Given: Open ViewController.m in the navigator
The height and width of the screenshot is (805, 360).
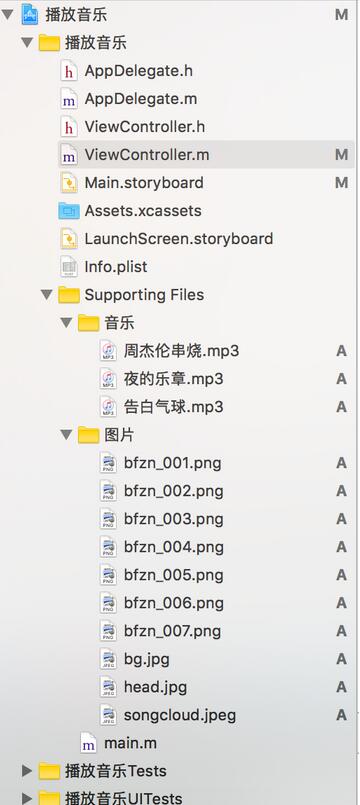Looking at the screenshot, I should click(x=206, y=155).
